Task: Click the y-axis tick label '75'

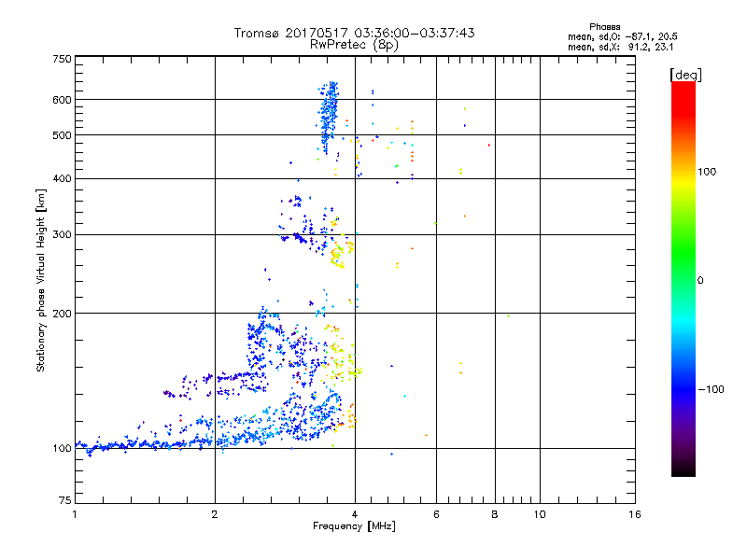Action: pos(65,500)
